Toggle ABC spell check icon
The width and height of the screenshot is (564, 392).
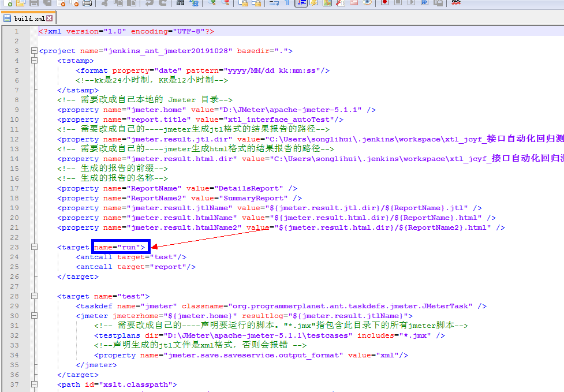pyautogui.click(x=456, y=3)
